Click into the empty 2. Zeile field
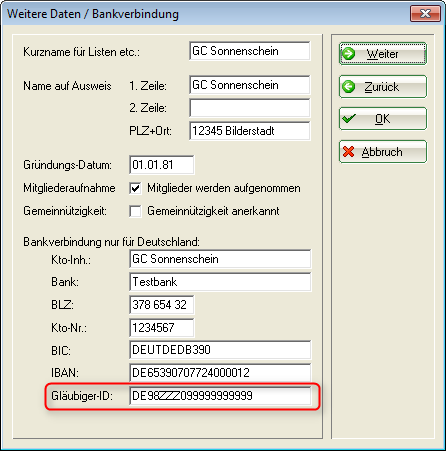 click(250, 108)
